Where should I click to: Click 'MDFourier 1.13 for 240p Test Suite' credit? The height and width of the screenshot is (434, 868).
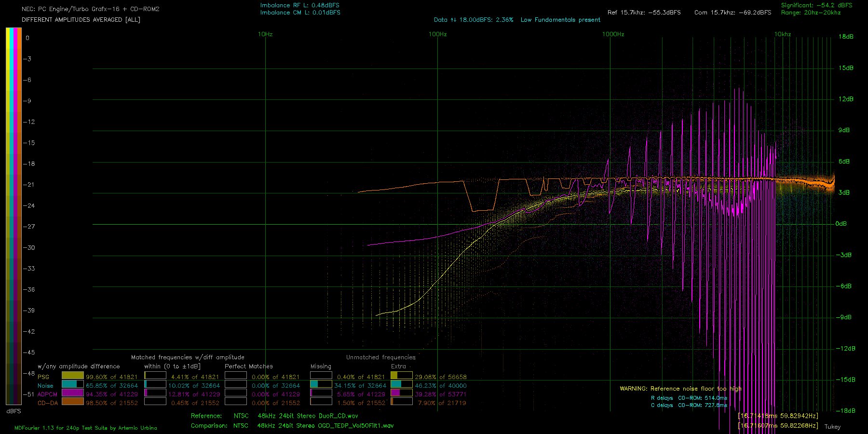(86, 428)
